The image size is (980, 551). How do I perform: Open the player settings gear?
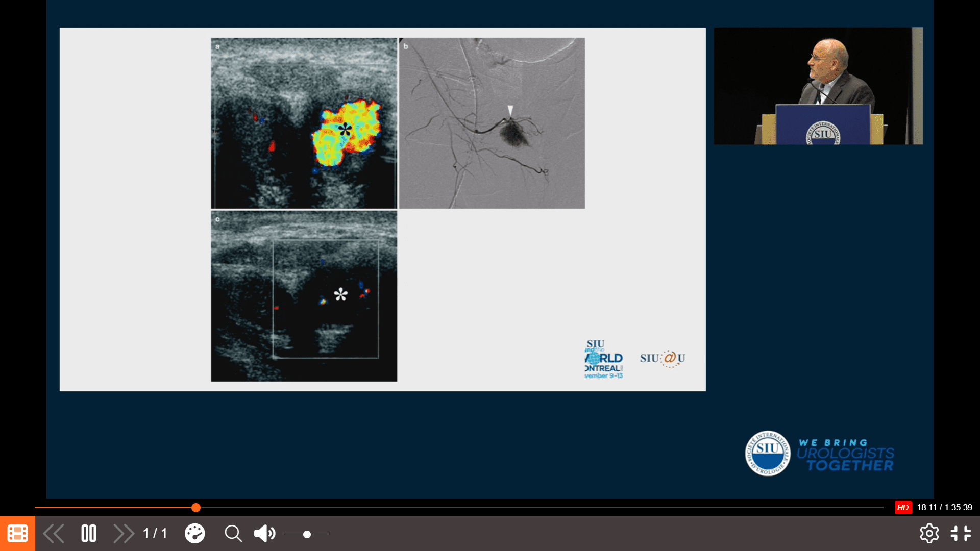(929, 534)
